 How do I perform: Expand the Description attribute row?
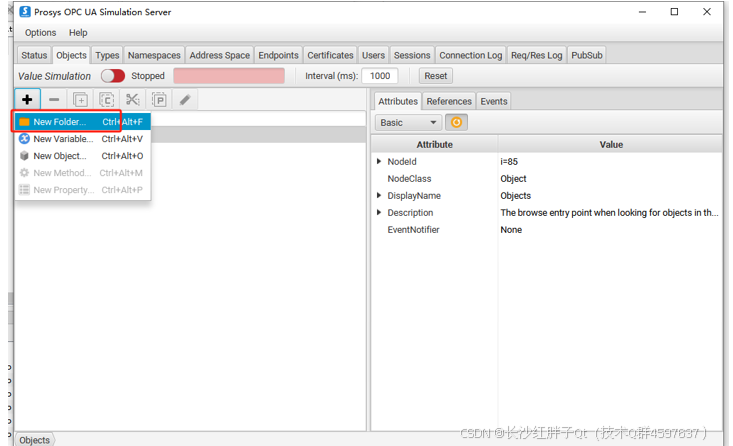pyautogui.click(x=379, y=212)
